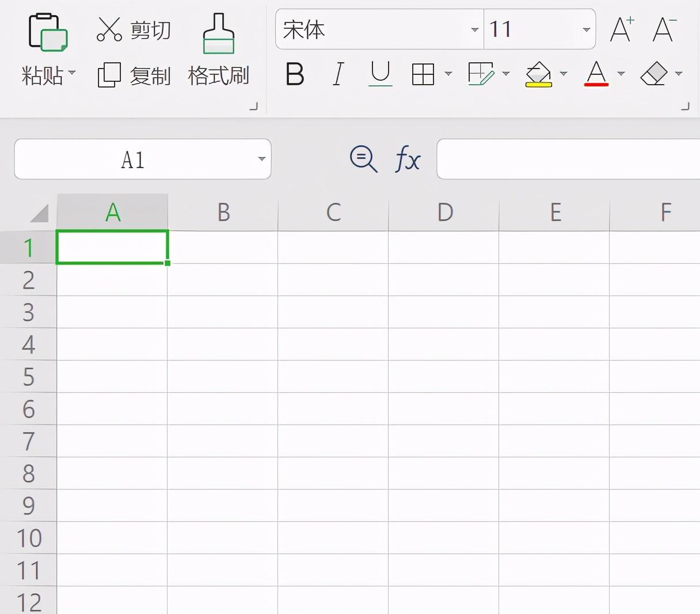Select column F header
Screen dimensions: 700x614
pos(655,213)
